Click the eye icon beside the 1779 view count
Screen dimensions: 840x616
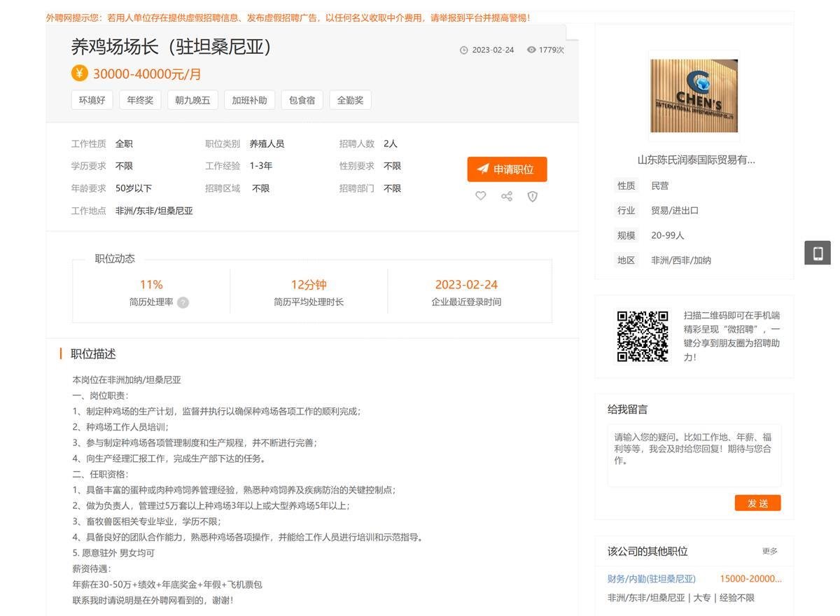click(x=531, y=50)
